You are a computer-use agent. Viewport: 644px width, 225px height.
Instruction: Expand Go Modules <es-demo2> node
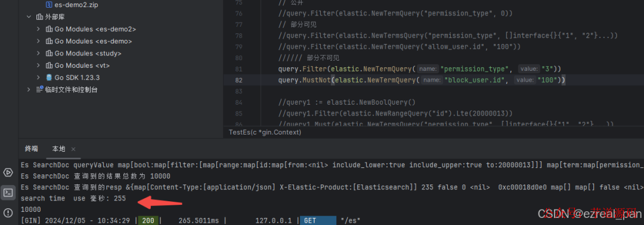coord(38,29)
